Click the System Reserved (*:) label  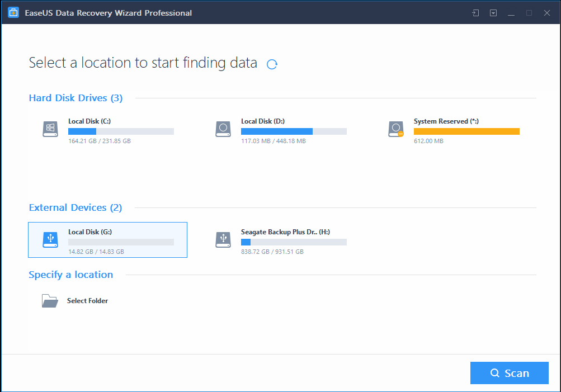(446, 121)
